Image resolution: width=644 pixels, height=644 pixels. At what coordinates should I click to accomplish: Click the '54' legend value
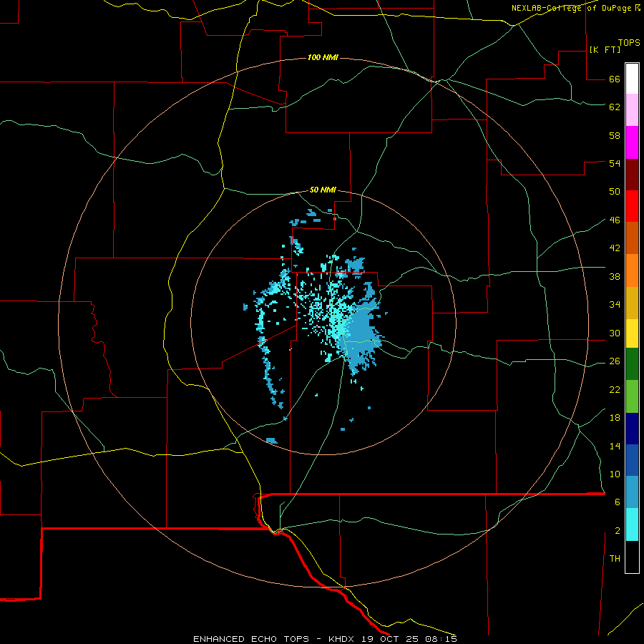615,163
